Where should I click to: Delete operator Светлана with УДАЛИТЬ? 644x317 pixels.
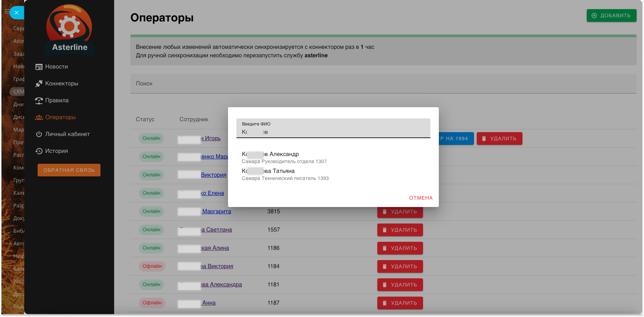pos(400,230)
